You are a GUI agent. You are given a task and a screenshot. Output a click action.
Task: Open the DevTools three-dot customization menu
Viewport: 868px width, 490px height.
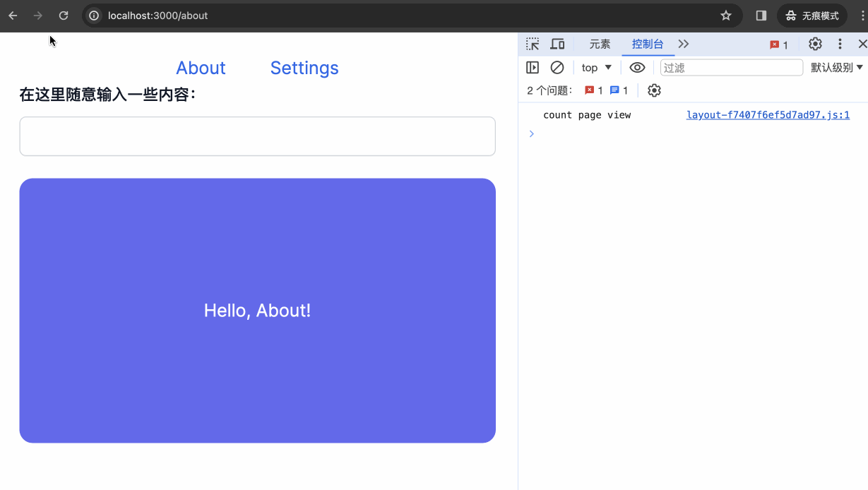pos(840,44)
